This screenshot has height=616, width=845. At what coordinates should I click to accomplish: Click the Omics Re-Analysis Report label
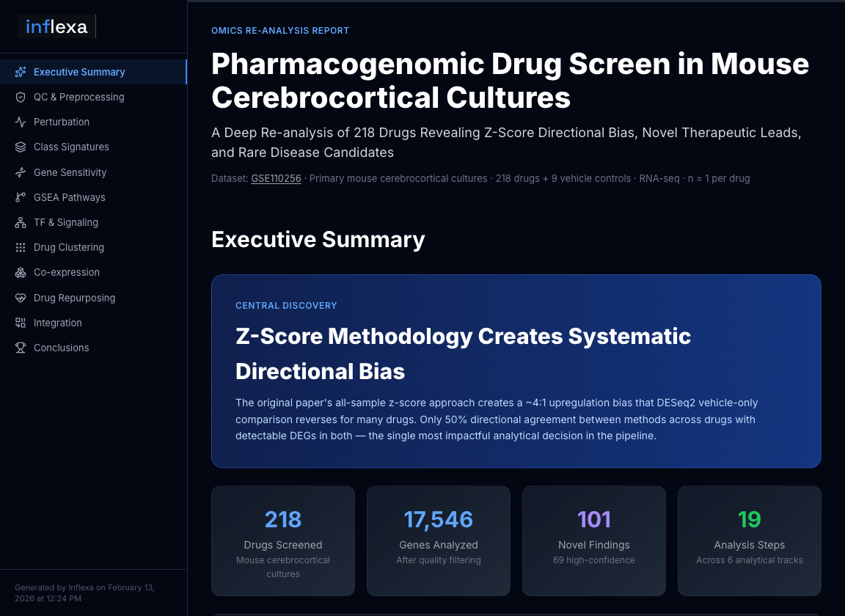[280, 31]
